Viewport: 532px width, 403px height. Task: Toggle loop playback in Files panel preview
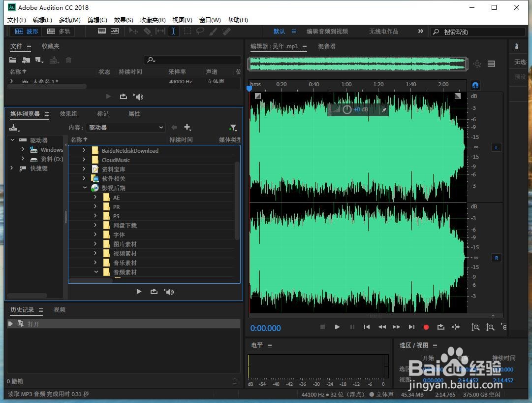124,97
